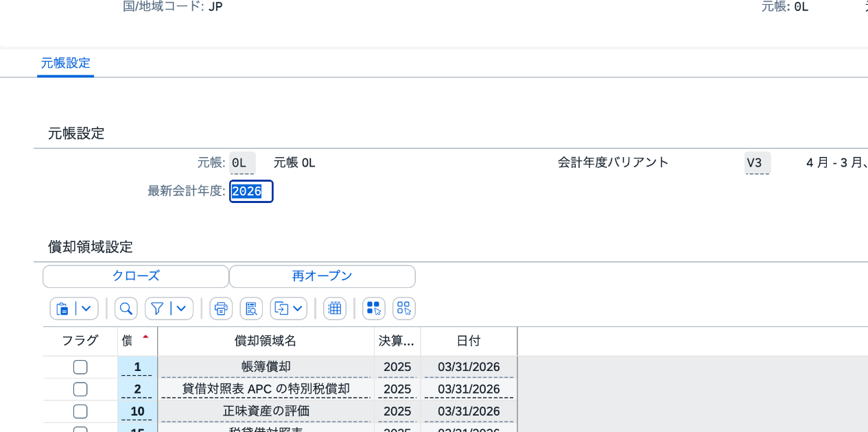This screenshot has width=868, height=432.
Task: Click the クローズ button
Action: click(136, 276)
